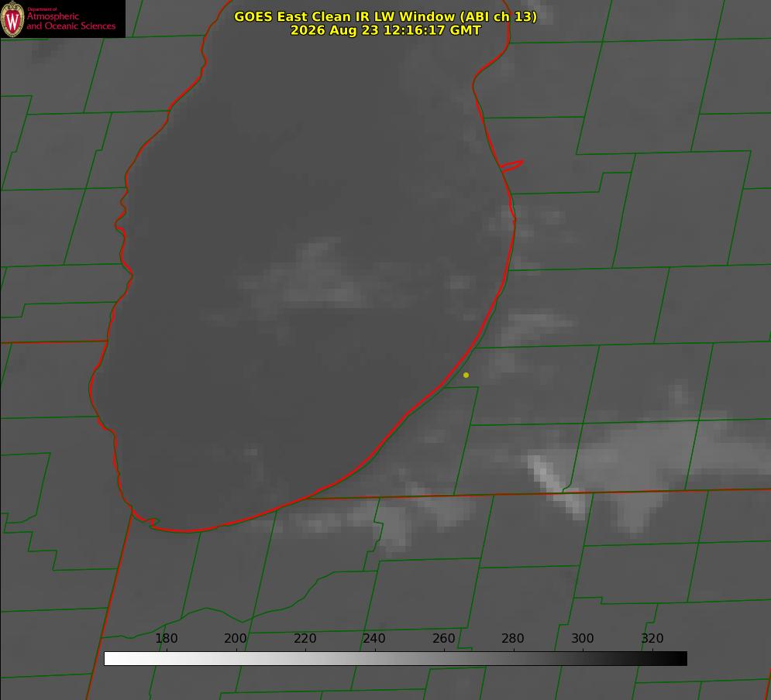Click the 280 label on the colorbar

click(513, 638)
